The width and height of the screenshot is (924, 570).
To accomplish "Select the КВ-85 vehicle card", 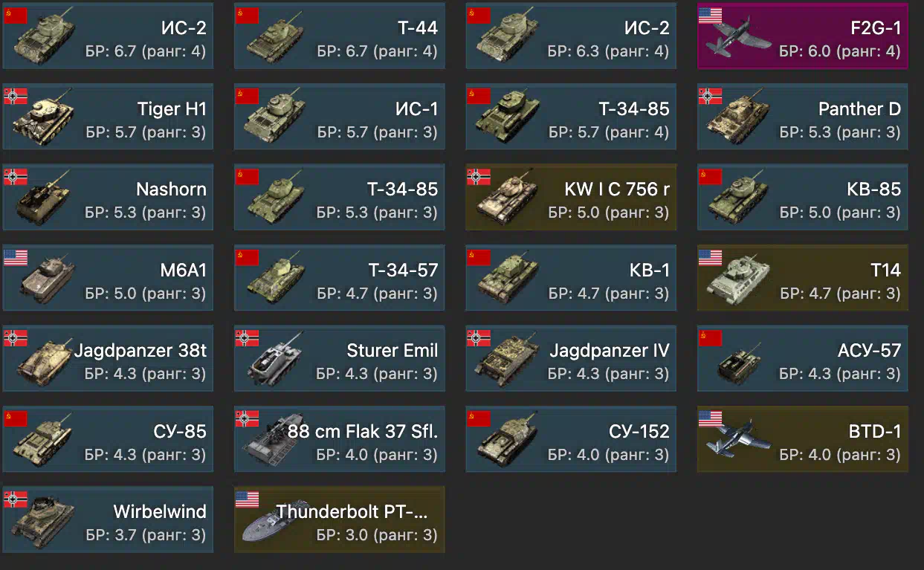I will [803, 197].
